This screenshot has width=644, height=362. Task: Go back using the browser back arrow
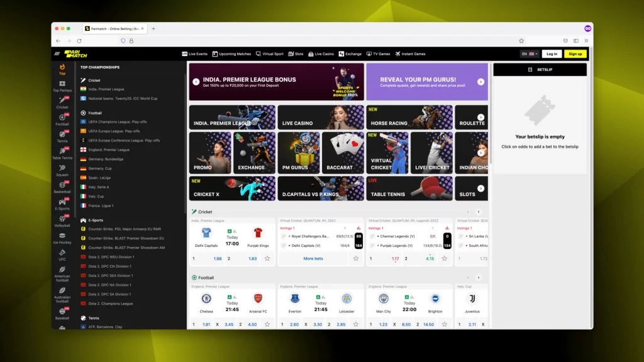[58, 41]
